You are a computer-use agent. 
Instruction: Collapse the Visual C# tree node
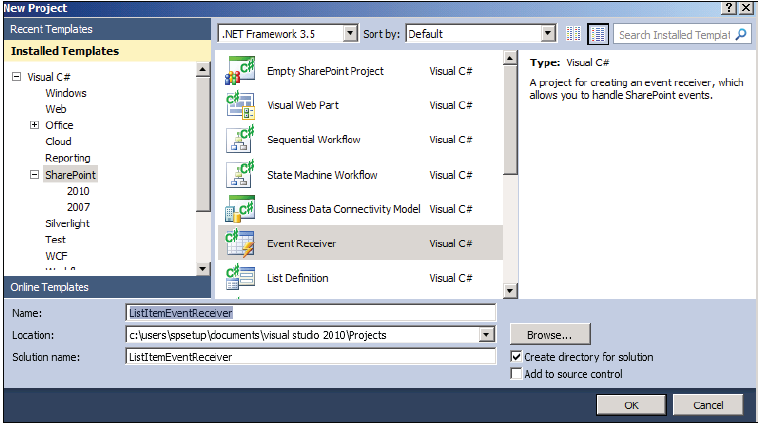point(16,76)
